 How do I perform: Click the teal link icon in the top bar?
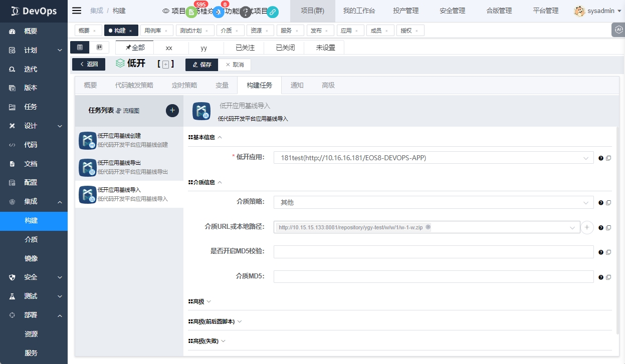tap(273, 12)
